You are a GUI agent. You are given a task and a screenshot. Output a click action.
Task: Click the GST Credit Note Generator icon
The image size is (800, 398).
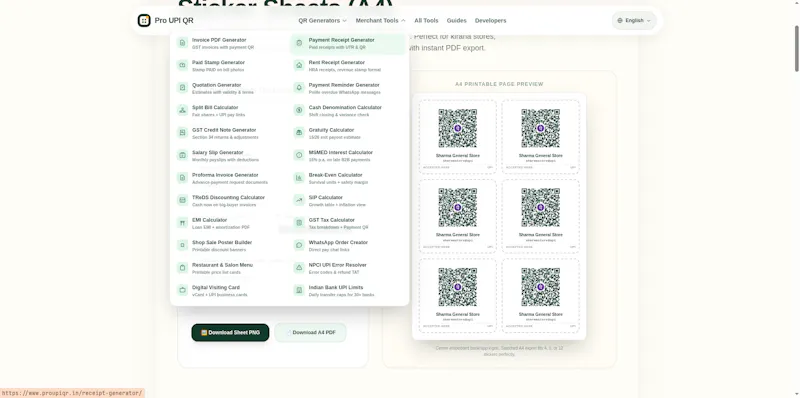coord(183,133)
